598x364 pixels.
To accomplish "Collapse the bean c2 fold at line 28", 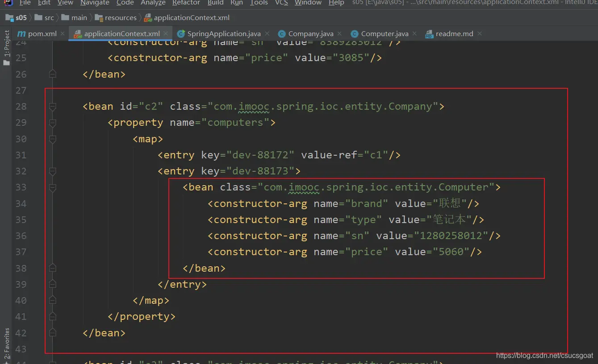I will [x=53, y=107].
